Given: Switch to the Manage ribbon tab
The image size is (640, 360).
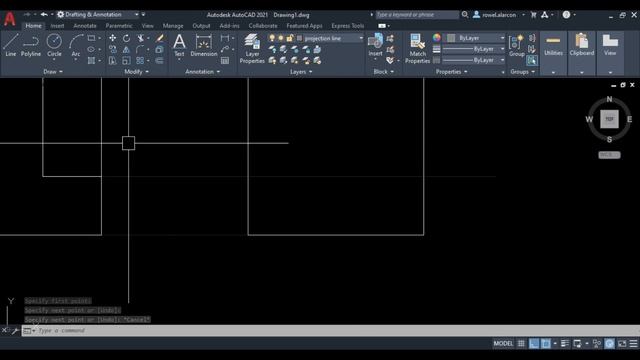Looking at the screenshot, I should click(173, 26).
